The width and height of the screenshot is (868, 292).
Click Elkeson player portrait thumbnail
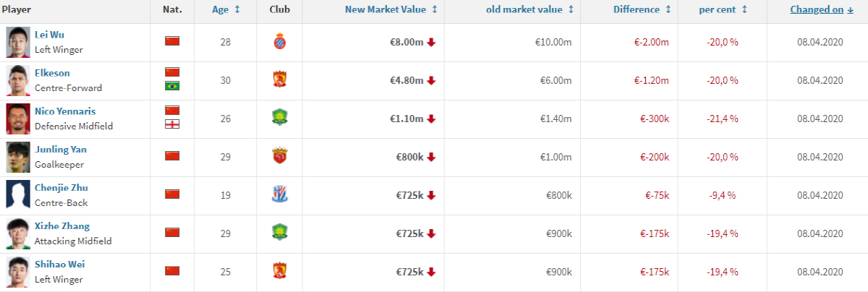[x=17, y=80]
